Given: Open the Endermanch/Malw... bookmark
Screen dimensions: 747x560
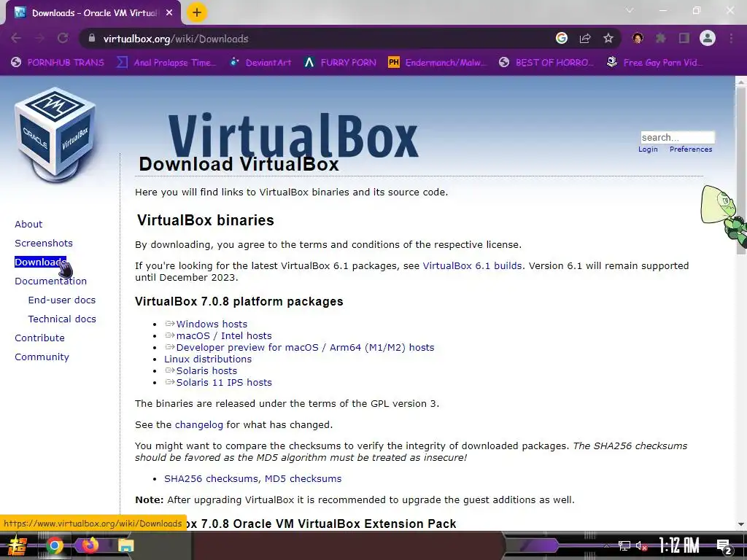Looking at the screenshot, I should click(438, 63).
